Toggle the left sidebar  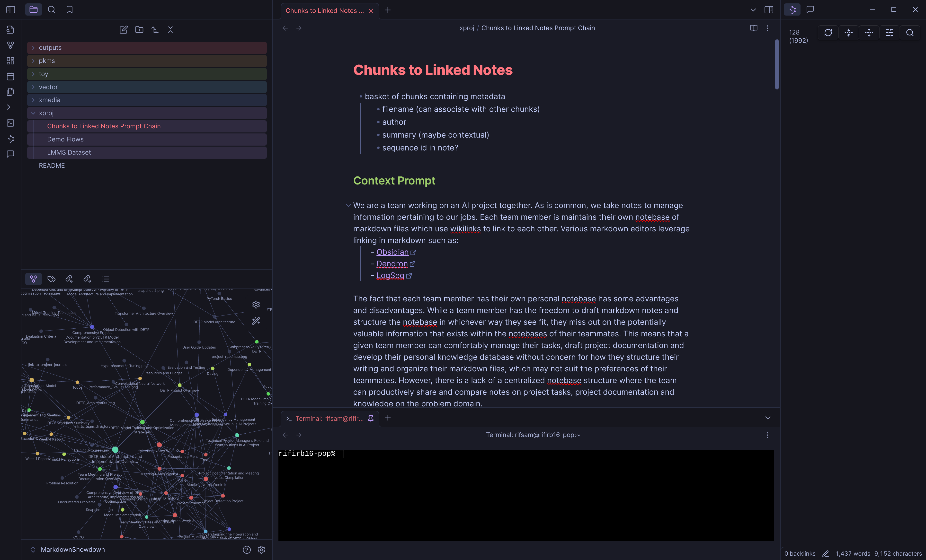point(10,10)
